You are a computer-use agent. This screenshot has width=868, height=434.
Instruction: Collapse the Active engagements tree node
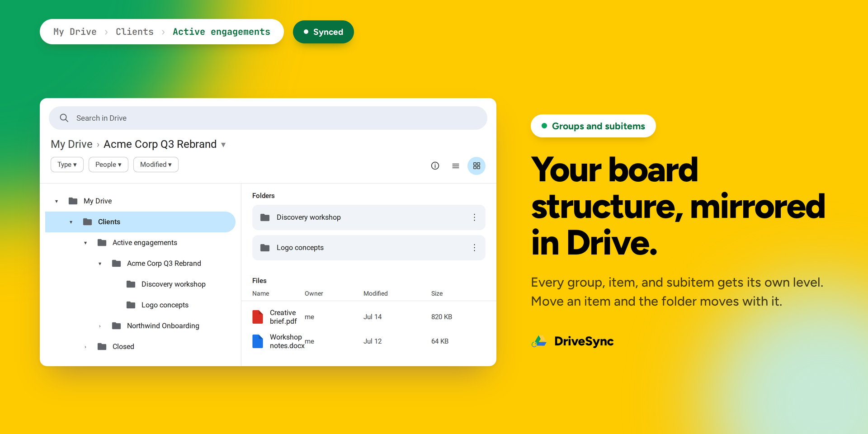coord(85,243)
